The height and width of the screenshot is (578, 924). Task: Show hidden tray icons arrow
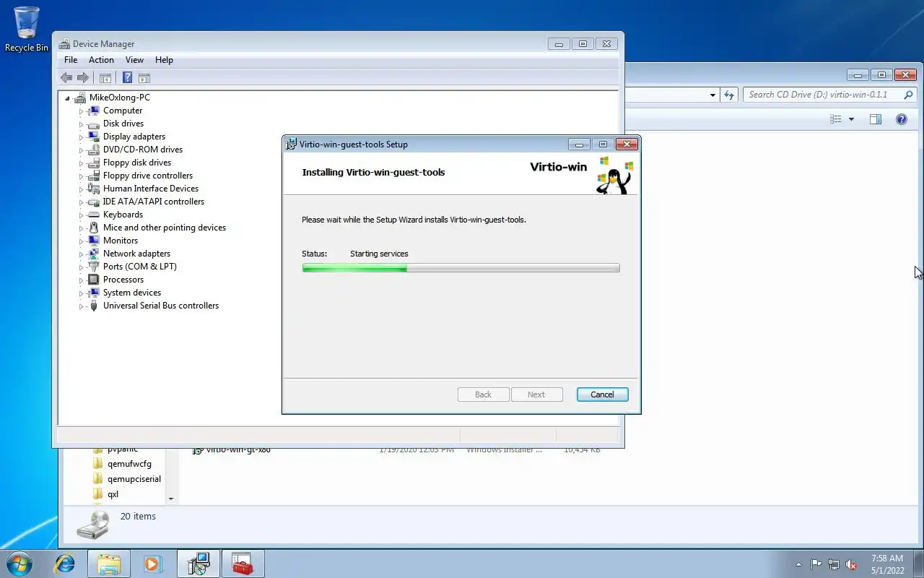[798, 564]
